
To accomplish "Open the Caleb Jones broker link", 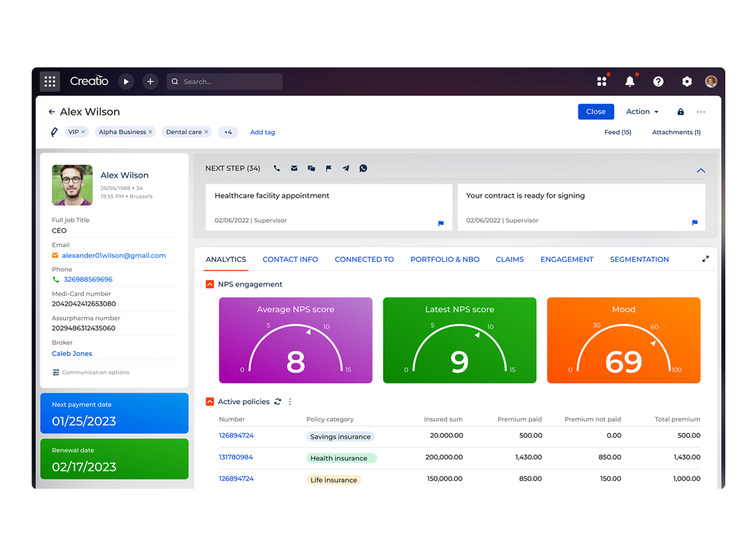I will [72, 354].
